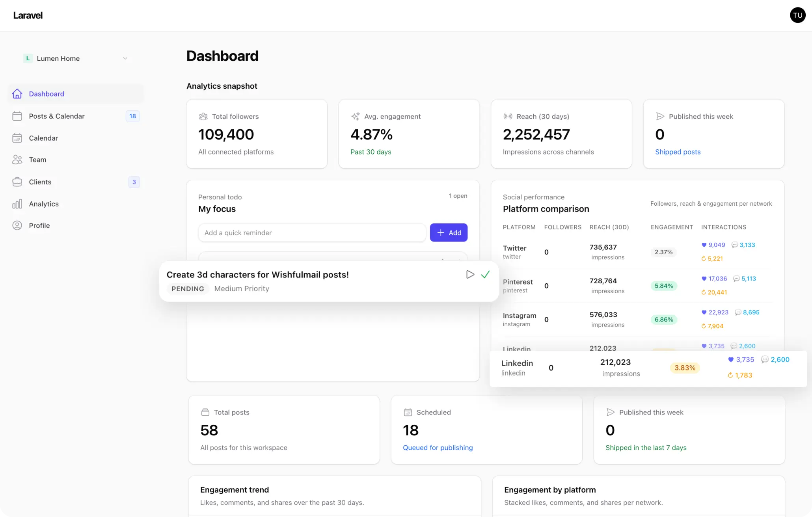
Task: Toggle the PENDING status on the focus task
Action: click(x=188, y=288)
